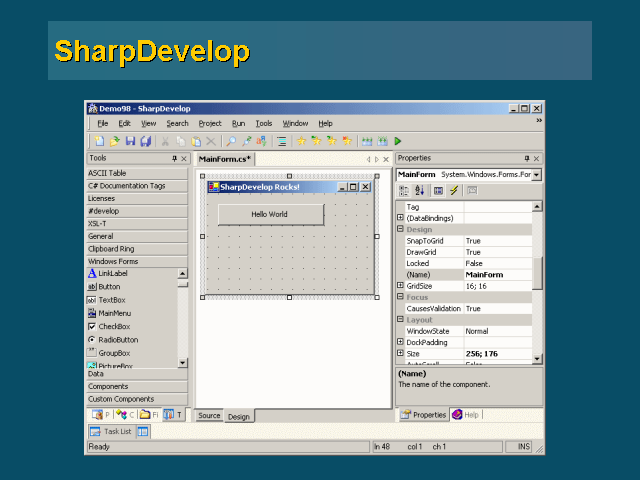Click the Save All icon
This screenshot has height=480, width=640.
pyautogui.click(x=146, y=141)
